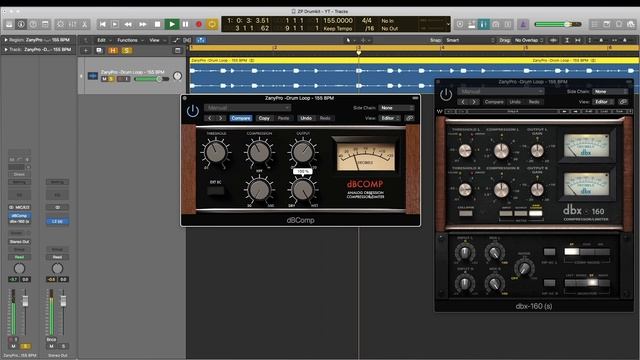Open dBComp Manual preset dropdown
Viewport: 640px width, 360px height.
[x=247, y=108]
